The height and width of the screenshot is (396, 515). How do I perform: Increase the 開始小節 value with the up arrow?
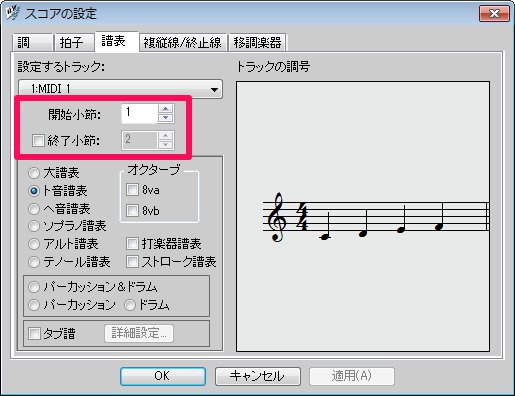(x=166, y=109)
